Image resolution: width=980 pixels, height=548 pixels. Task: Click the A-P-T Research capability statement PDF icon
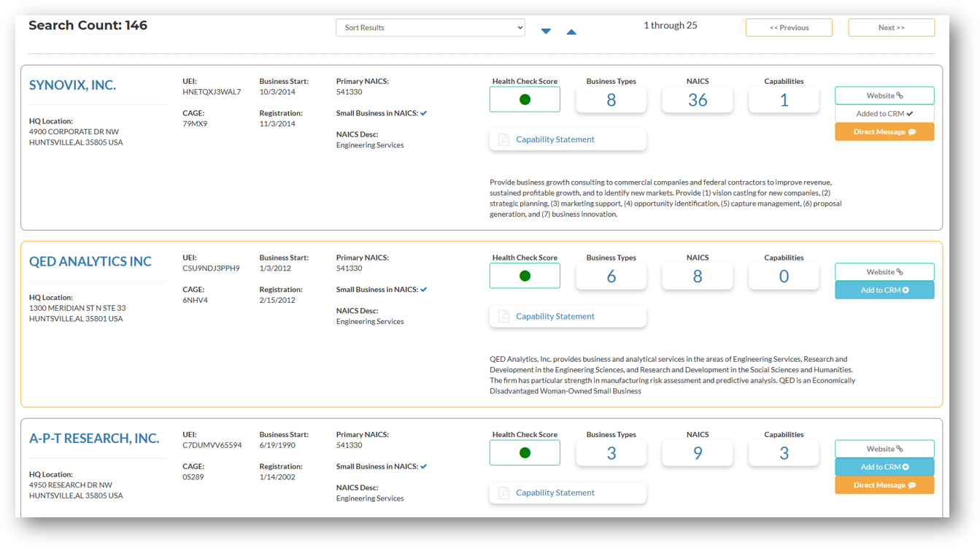tap(503, 493)
